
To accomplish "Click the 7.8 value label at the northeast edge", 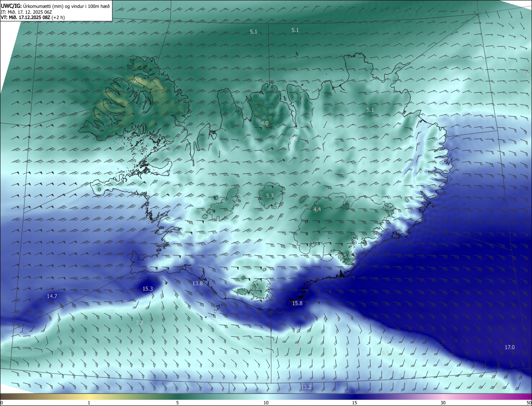I will 525,73.
